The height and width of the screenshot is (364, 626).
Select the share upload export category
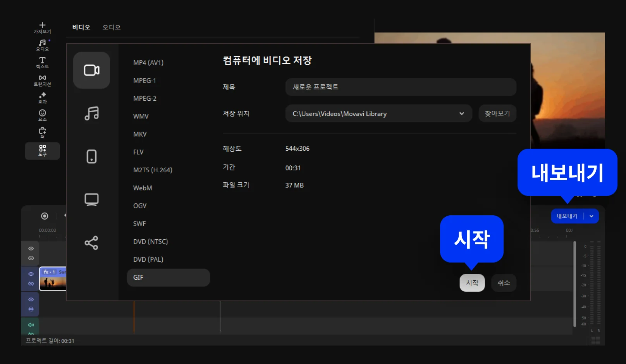click(91, 243)
